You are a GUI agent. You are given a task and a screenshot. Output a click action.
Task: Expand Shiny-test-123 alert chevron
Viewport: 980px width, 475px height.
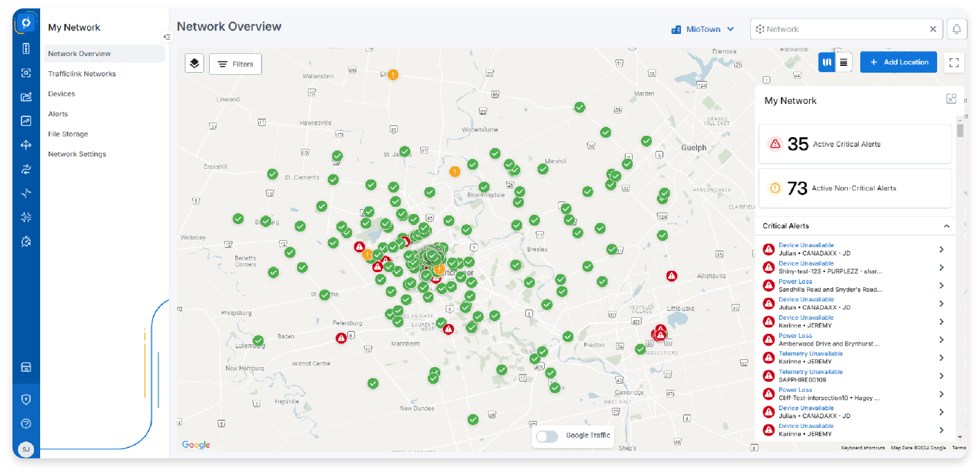point(942,267)
